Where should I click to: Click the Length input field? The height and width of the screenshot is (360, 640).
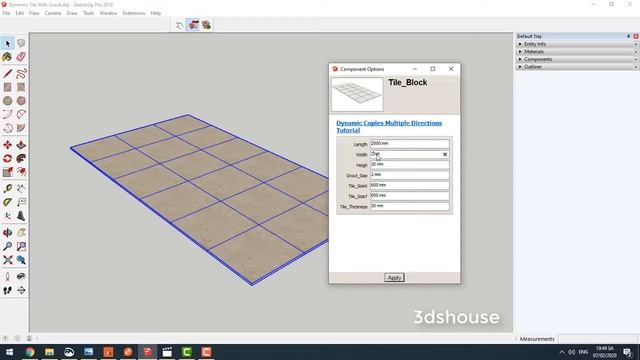[x=410, y=144]
